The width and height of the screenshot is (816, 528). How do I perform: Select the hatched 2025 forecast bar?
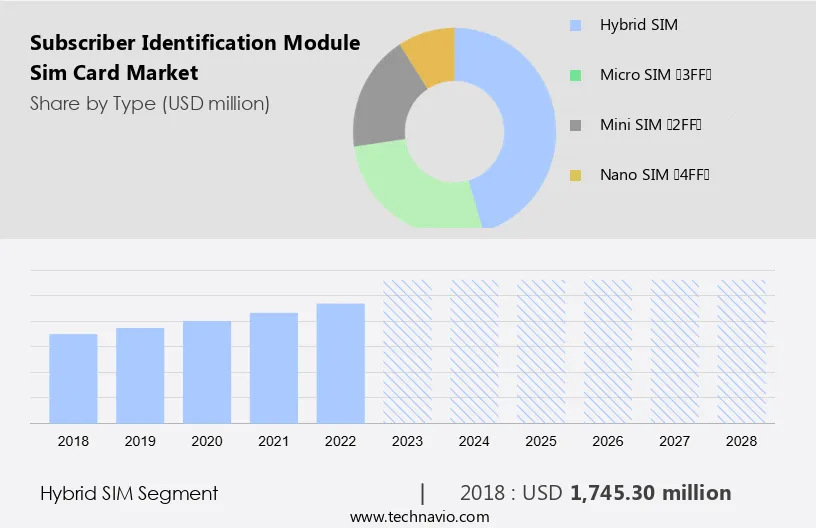[541, 351]
